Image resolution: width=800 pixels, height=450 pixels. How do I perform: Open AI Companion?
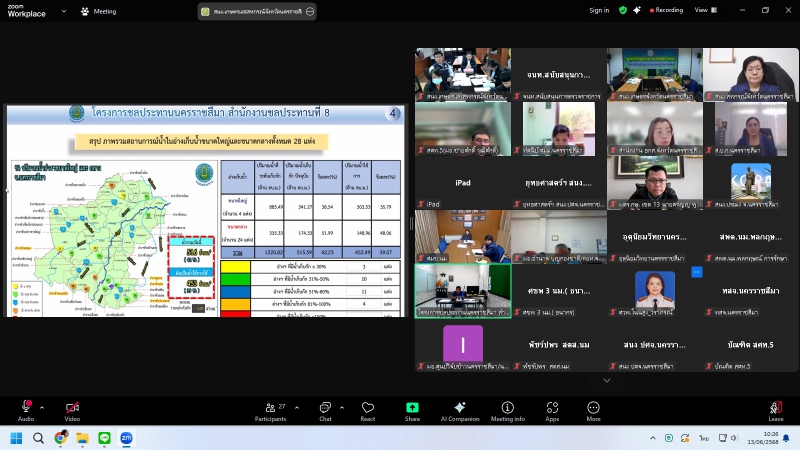click(459, 408)
